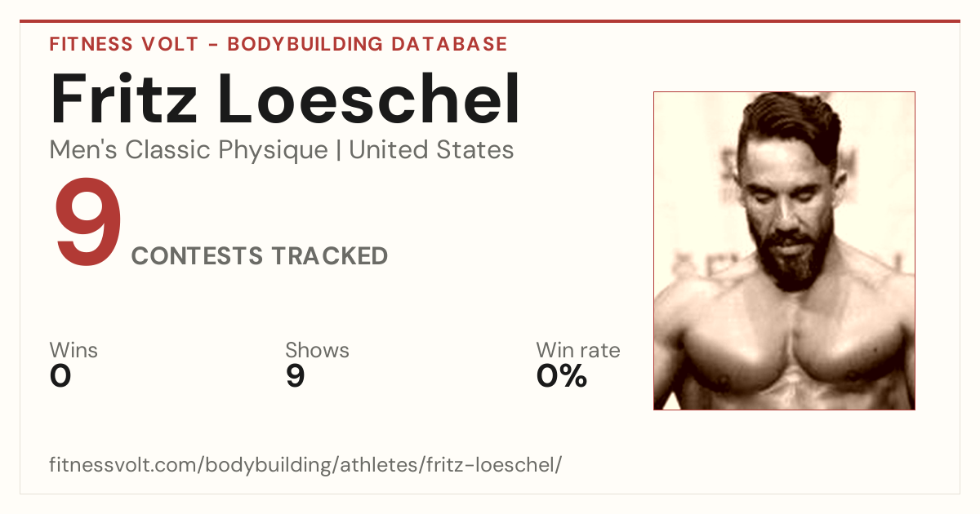The height and width of the screenshot is (514, 980).
Task: Select the 0% win rate value
Action: pos(562,376)
